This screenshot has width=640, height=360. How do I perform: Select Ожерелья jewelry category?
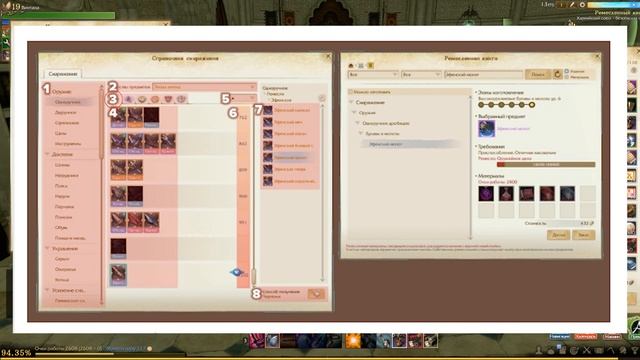click(65, 269)
